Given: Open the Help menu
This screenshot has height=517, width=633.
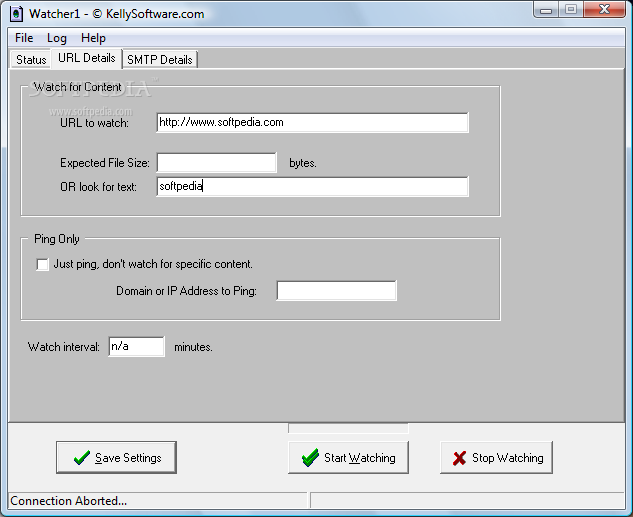Looking at the screenshot, I should click(x=93, y=38).
